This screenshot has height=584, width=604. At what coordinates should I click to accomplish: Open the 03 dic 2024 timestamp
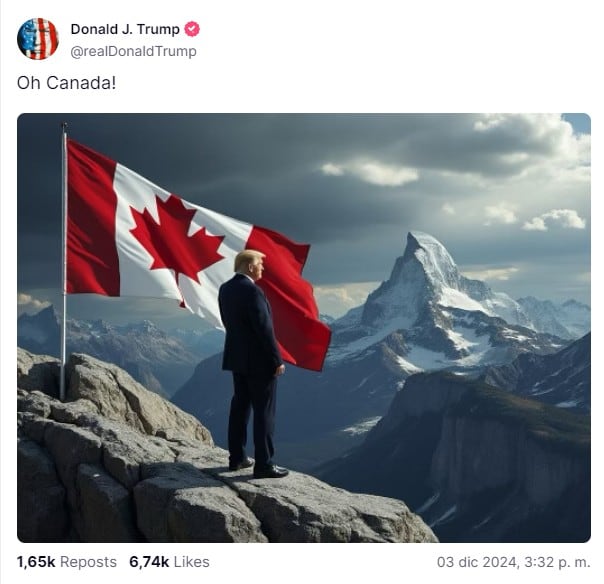513,562
